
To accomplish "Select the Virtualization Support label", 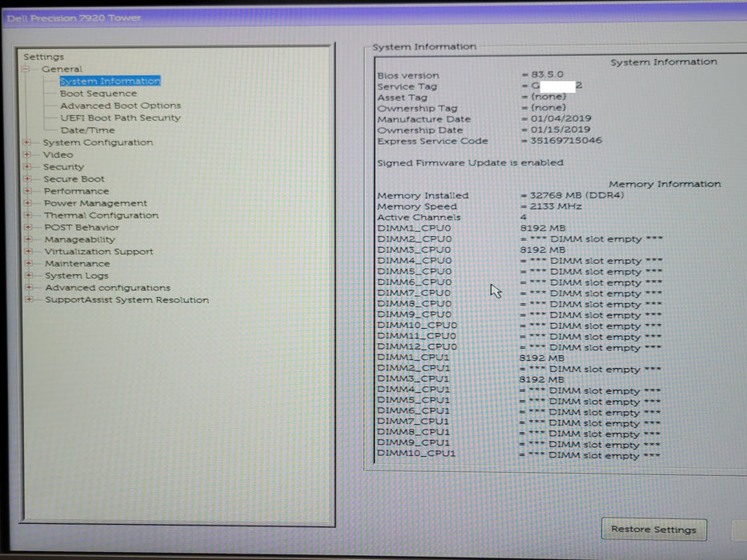I will click(98, 251).
